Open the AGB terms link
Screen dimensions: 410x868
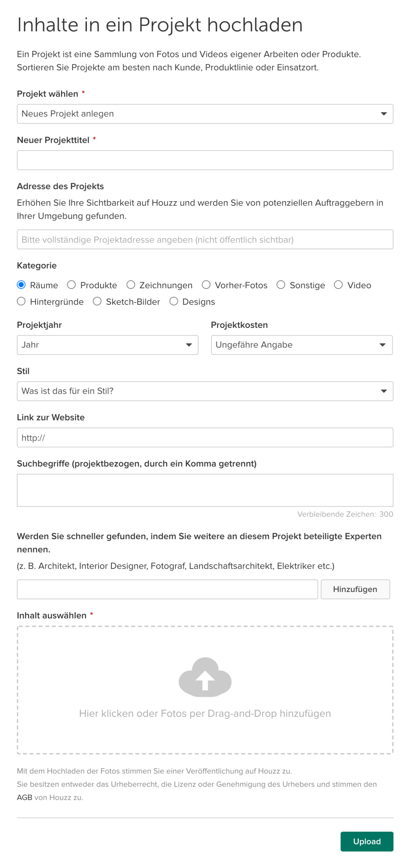[24, 797]
